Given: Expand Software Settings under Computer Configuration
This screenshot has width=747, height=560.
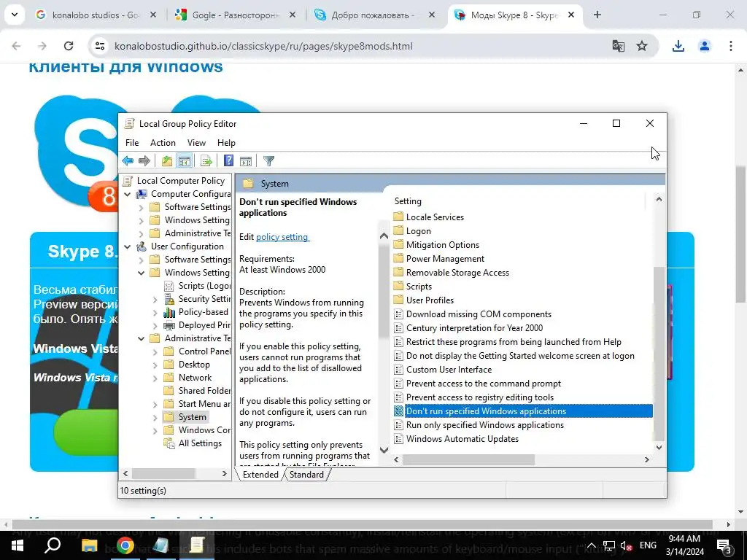Looking at the screenshot, I should 141,208.
